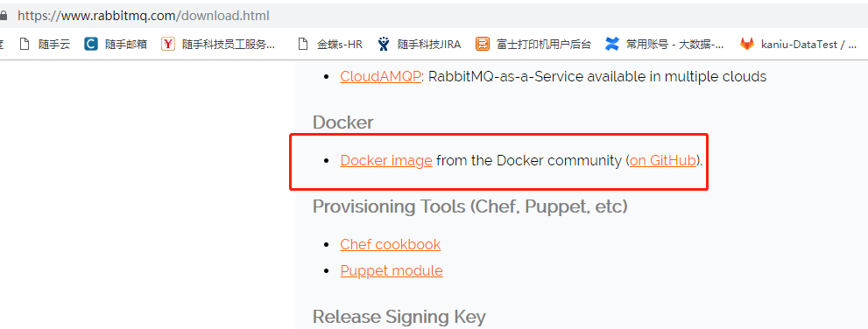Click the lock icon in address bar
868x329 pixels.
click(x=4, y=16)
